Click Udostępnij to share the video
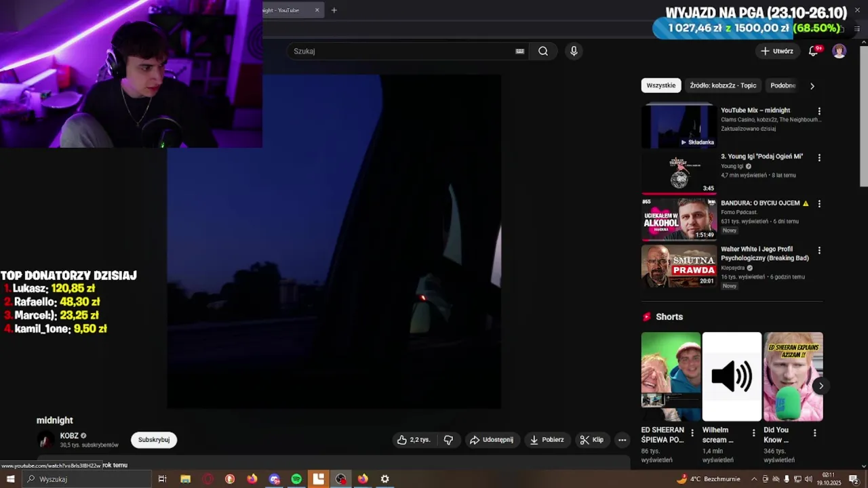The height and width of the screenshot is (488, 868). [x=492, y=440]
